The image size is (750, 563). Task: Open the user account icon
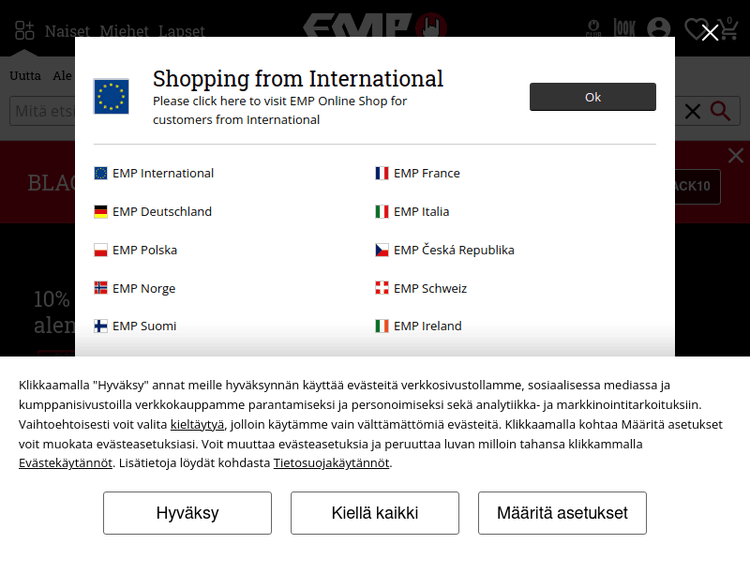pos(659,29)
